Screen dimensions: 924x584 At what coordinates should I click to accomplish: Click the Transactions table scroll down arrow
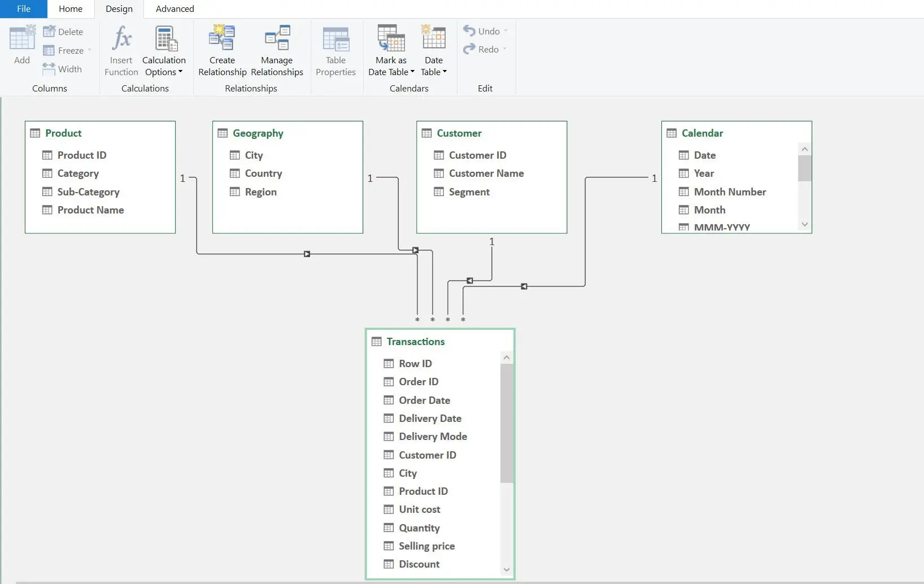point(507,569)
